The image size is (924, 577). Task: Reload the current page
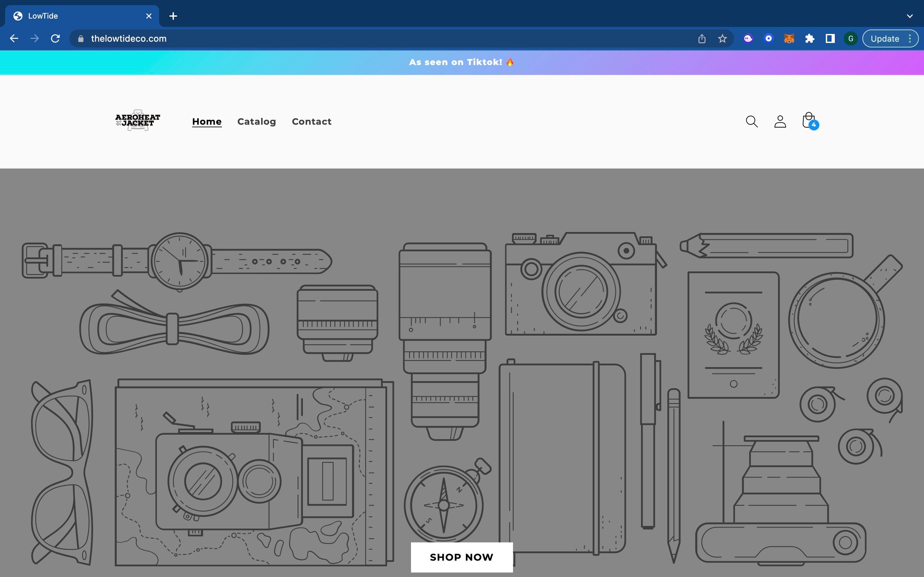coord(56,38)
